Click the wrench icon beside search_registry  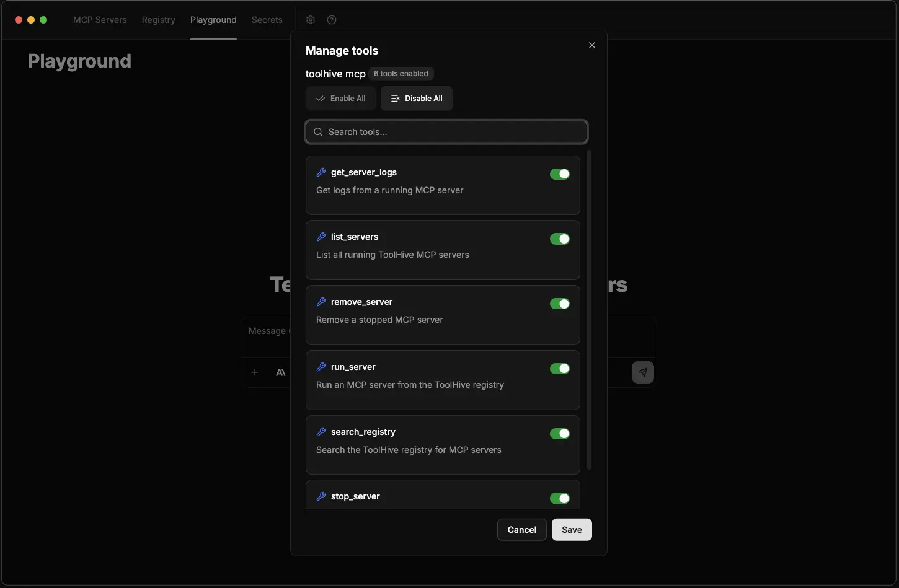pyautogui.click(x=321, y=431)
